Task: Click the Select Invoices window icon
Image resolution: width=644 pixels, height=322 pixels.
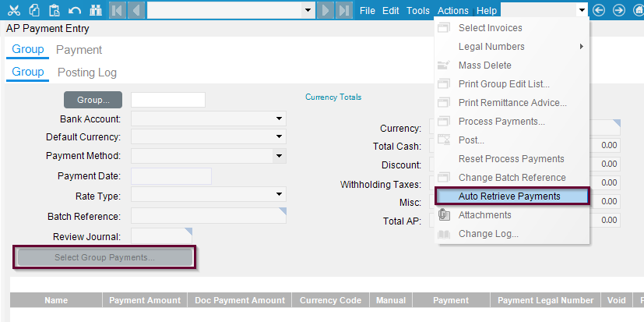Action: [444, 28]
